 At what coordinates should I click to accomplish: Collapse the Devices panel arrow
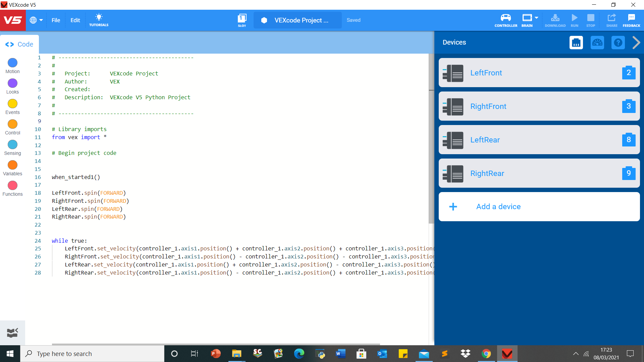pyautogui.click(x=636, y=43)
